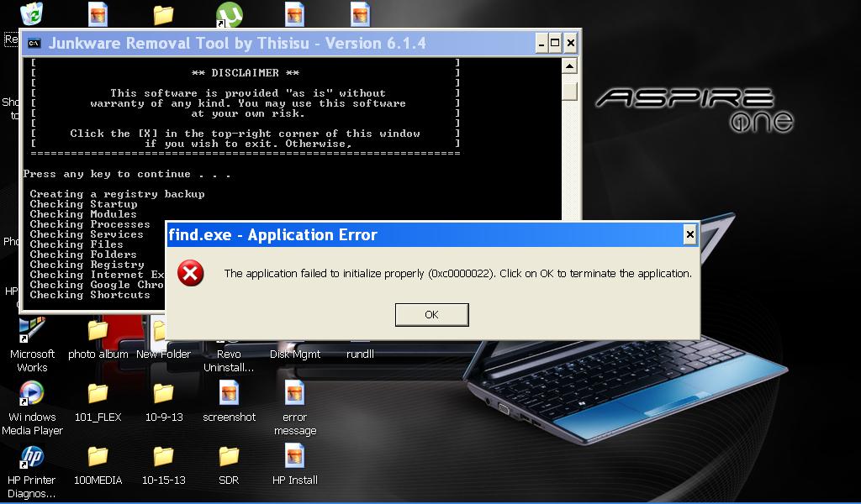Screen dimensions: 861x504
Task: Click 'Checking Folders' console line
Action: [x=83, y=255]
